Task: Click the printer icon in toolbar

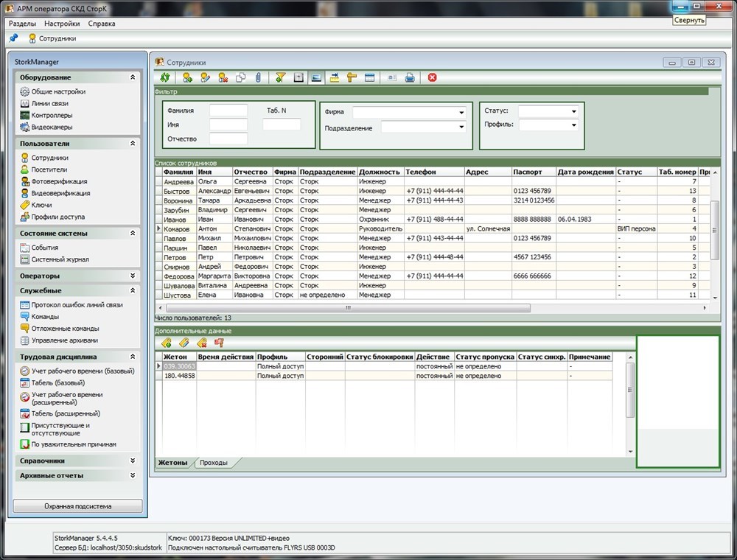Action: [410, 77]
